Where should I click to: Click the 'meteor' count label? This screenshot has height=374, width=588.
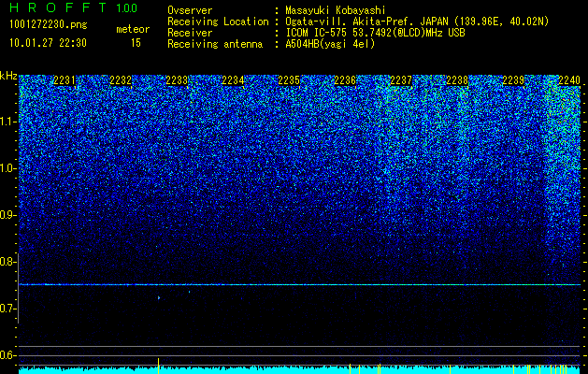(x=133, y=29)
